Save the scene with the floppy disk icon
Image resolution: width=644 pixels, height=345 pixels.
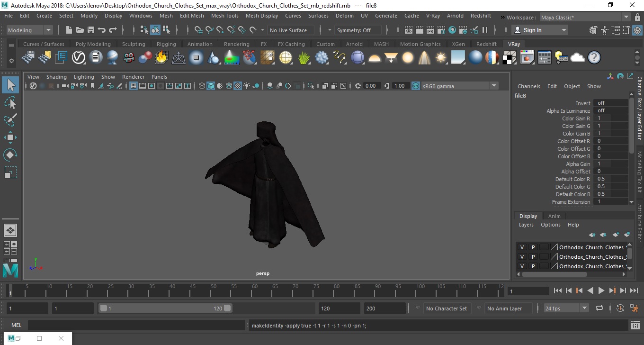click(x=91, y=30)
